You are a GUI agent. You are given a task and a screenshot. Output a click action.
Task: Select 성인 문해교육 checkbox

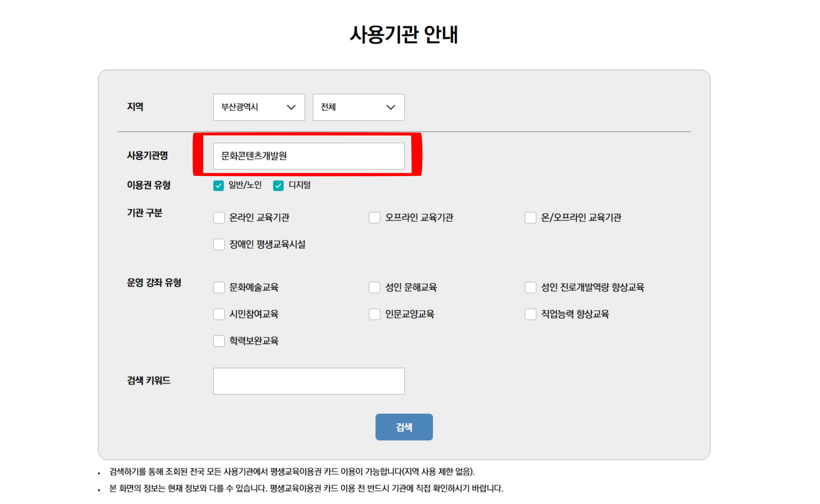point(374,287)
